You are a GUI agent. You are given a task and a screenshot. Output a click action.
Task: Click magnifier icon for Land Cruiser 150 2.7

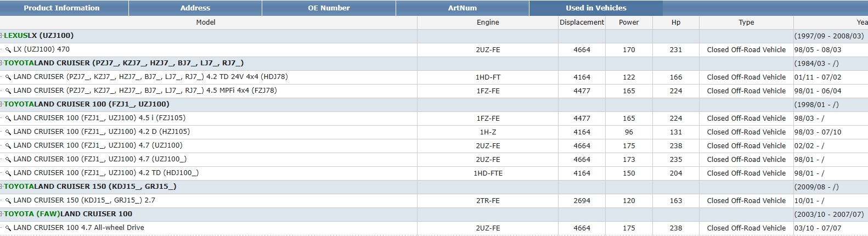tap(8, 201)
